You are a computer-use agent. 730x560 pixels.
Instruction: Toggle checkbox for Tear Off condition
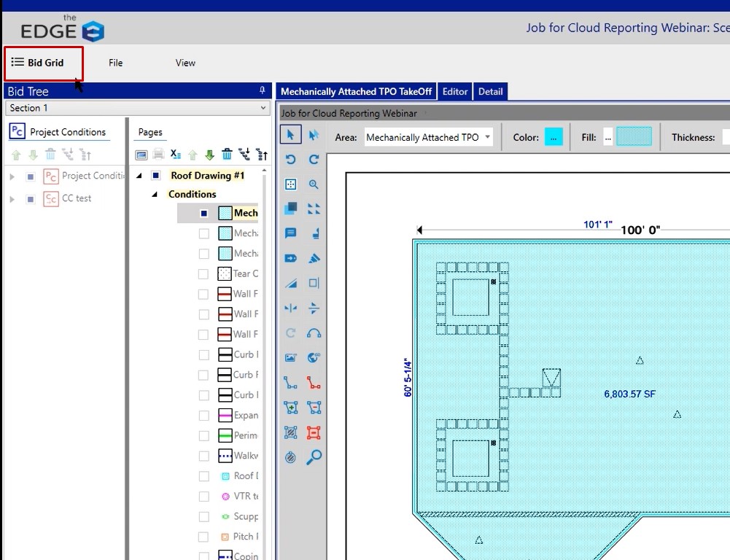(203, 274)
